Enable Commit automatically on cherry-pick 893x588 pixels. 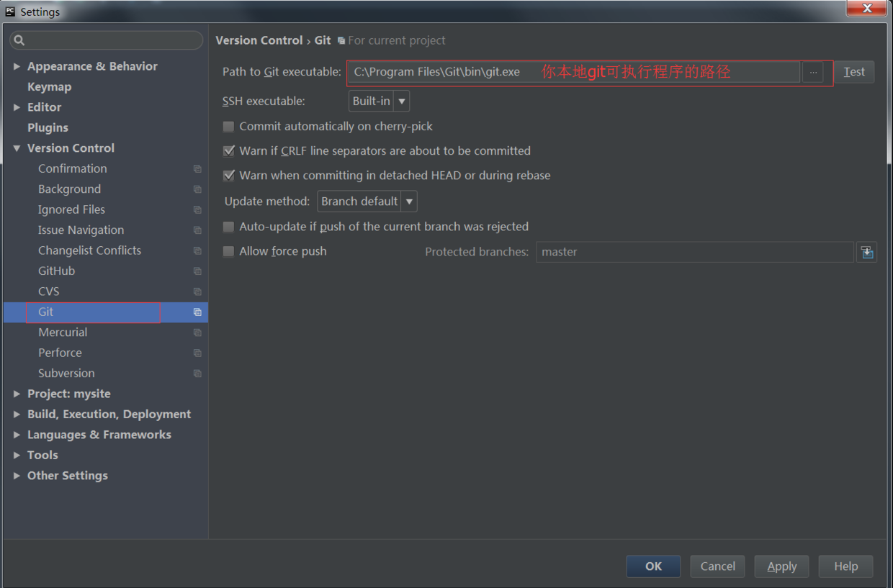[x=228, y=127]
